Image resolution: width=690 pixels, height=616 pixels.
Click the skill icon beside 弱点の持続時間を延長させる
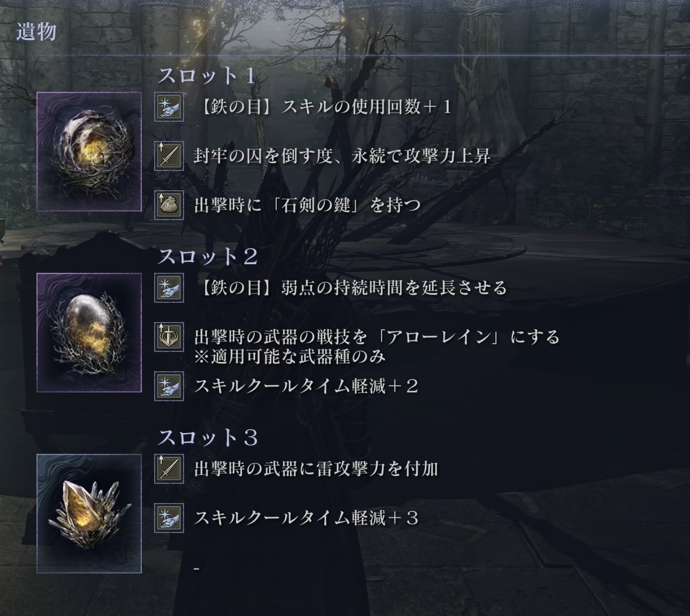pos(169,288)
